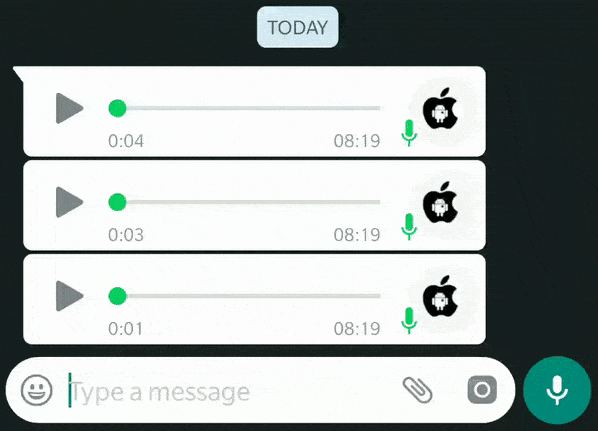This screenshot has height=431, width=598.
Task: Click sender avatar on the 0:04 message
Action: coord(440,108)
